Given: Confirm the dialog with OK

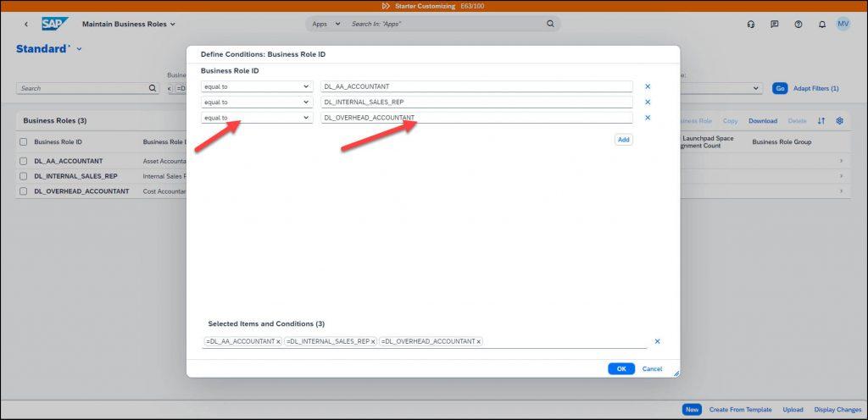Looking at the screenshot, I should tap(621, 369).
